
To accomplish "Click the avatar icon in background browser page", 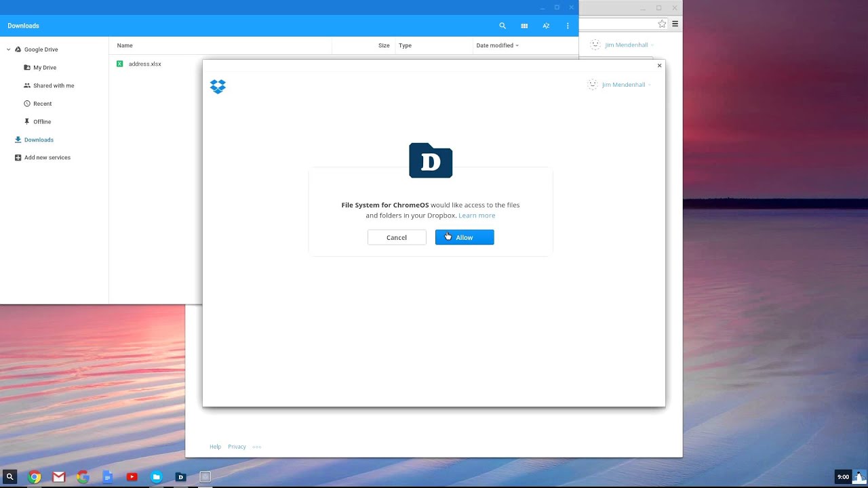I will point(595,44).
